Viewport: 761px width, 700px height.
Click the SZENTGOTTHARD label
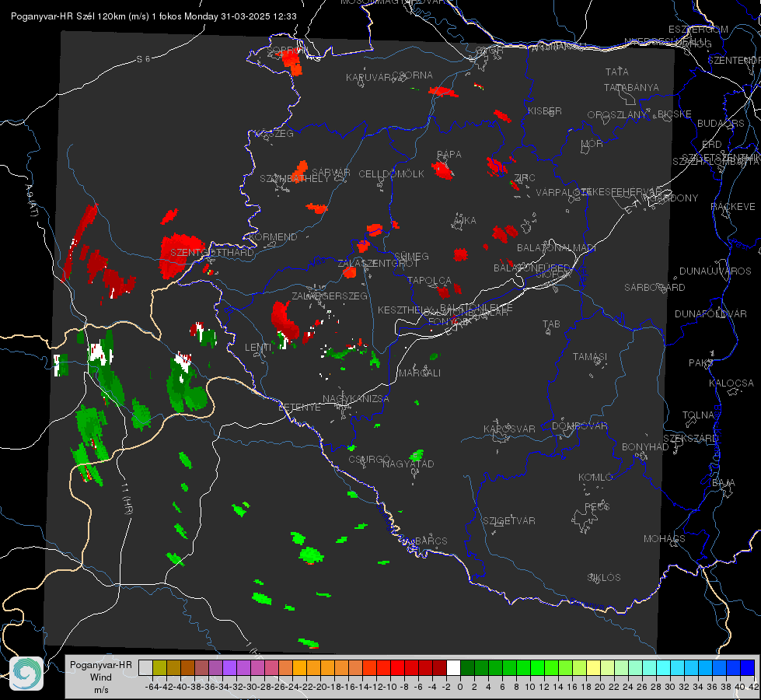click(212, 252)
